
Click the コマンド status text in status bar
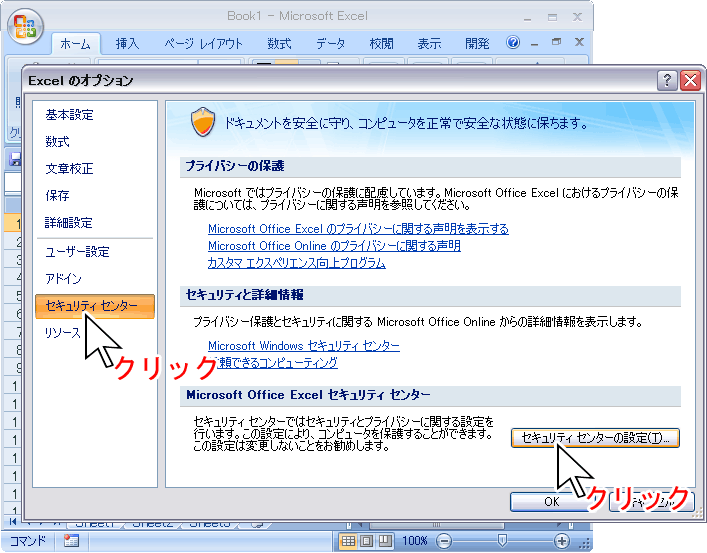pyautogui.click(x=28, y=540)
